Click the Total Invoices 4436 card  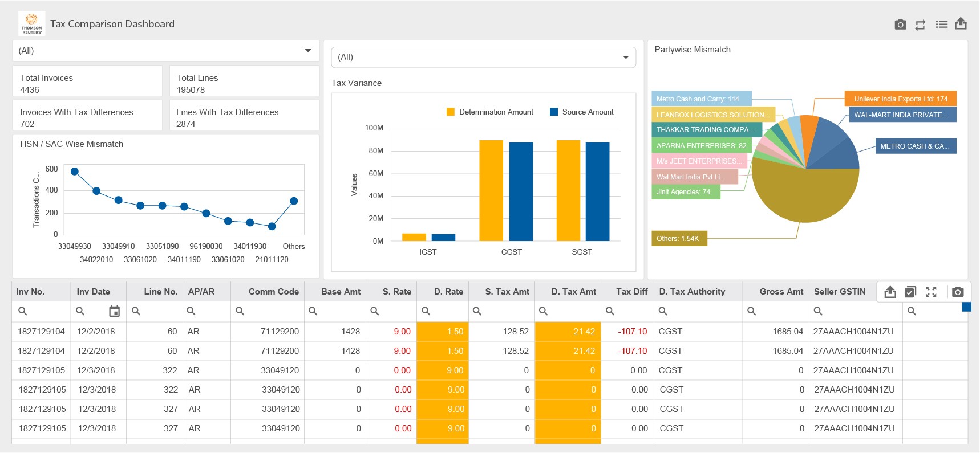pos(87,81)
